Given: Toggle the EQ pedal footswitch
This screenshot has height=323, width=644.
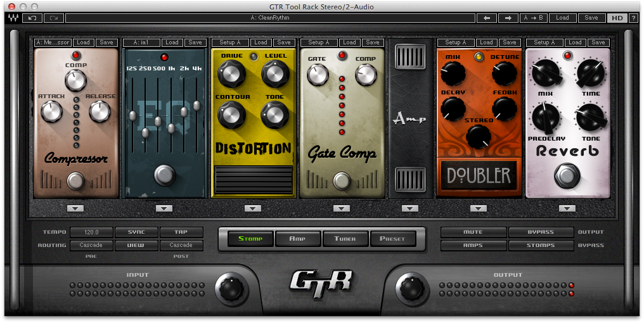Looking at the screenshot, I should [164, 175].
